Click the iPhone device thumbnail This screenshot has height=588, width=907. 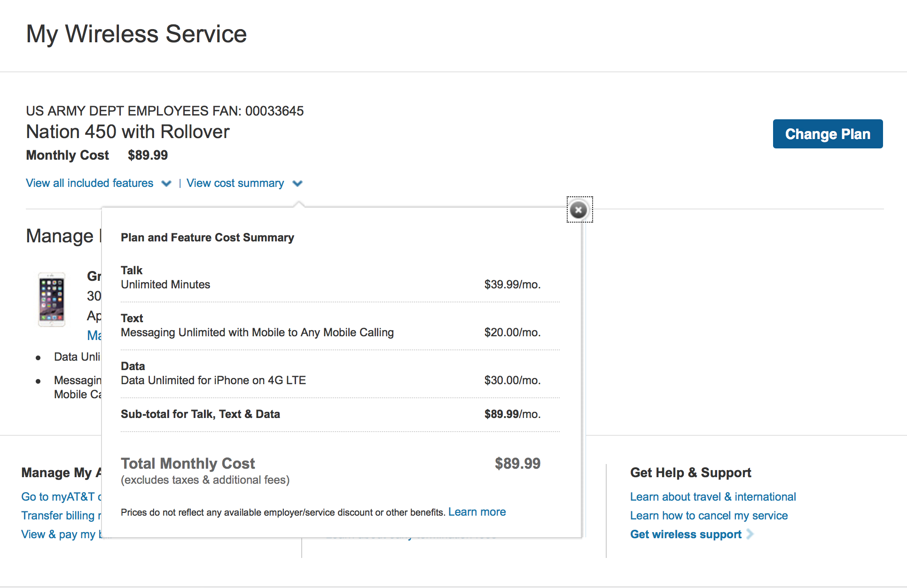click(52, 300)
